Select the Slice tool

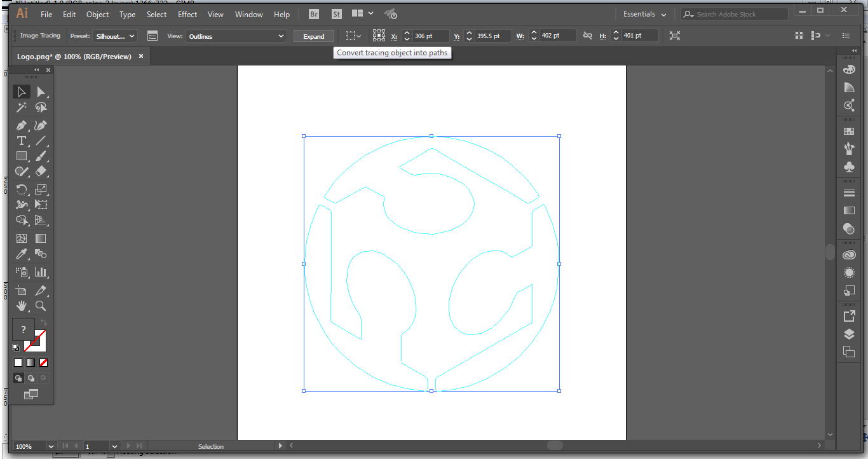pos(41,291)
